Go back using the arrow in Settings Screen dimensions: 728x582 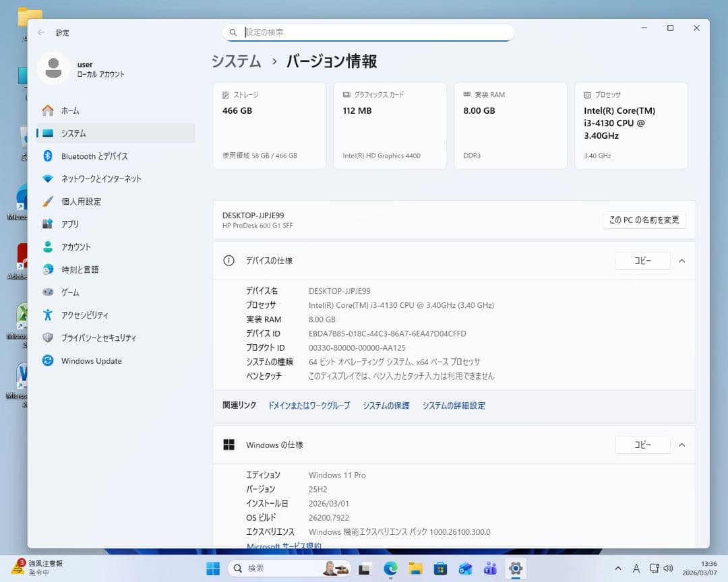(x=41, y=32)
